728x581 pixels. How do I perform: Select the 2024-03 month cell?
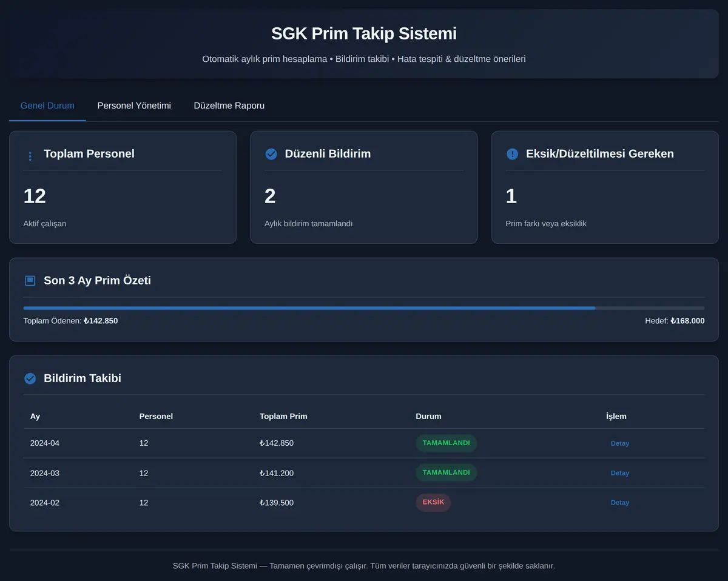[45, 473]
